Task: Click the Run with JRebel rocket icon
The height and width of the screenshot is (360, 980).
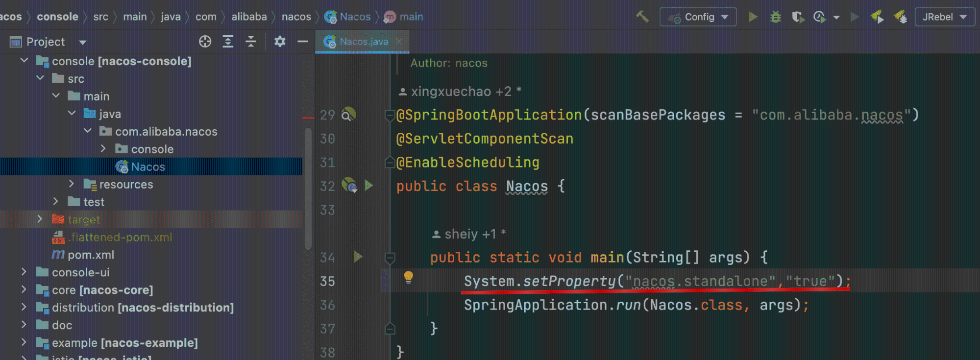Action: pyautogui.click(x=877, y=17)
